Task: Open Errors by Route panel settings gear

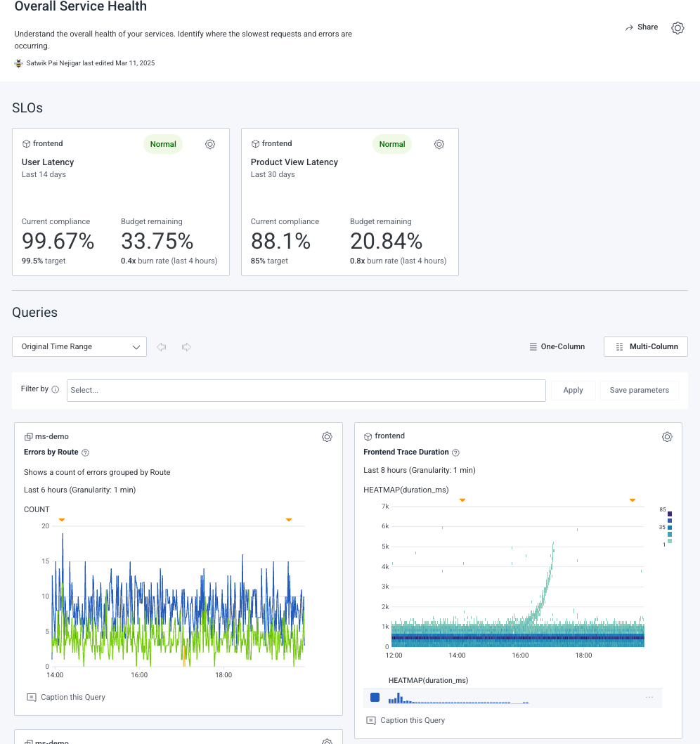Action: 327,437
